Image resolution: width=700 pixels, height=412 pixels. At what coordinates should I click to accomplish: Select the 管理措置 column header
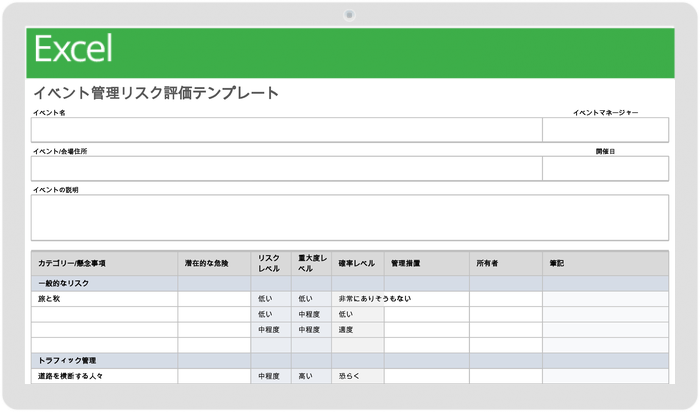coord(427,263)
